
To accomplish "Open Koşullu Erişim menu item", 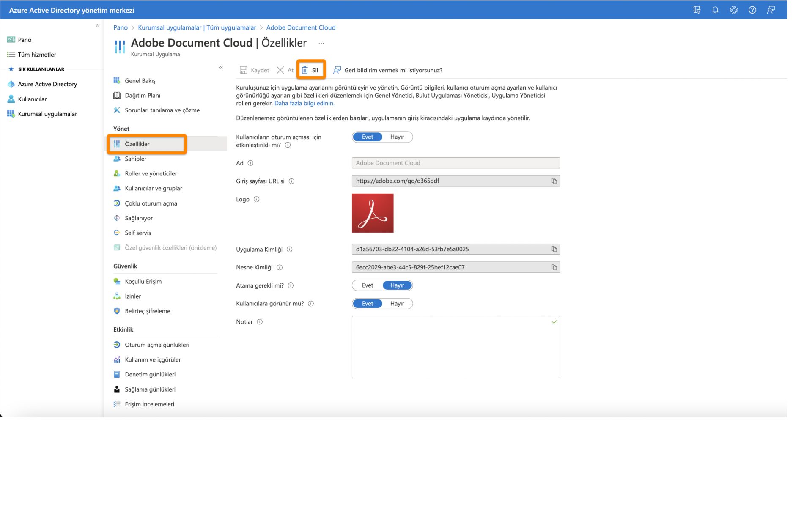I will coord(143,282).
